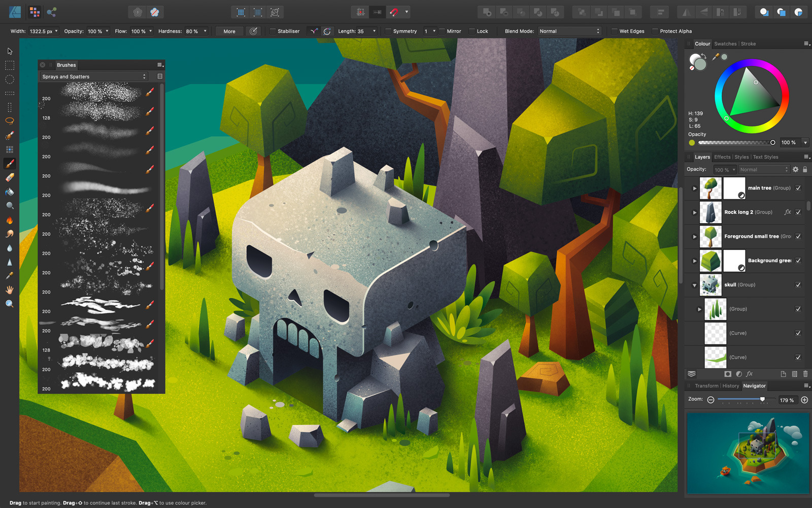Enable the Stabiliser checkbox
This screenshot has height=508, width=812.
[273, 31]
